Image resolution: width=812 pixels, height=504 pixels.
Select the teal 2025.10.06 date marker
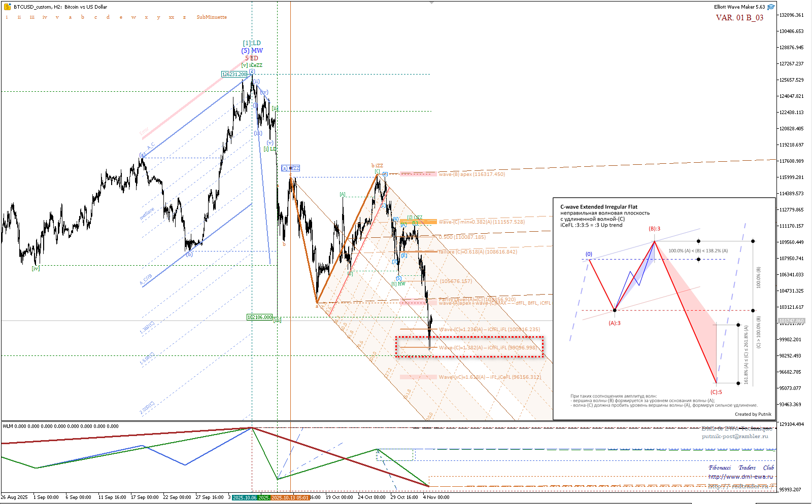click(245, 497)
